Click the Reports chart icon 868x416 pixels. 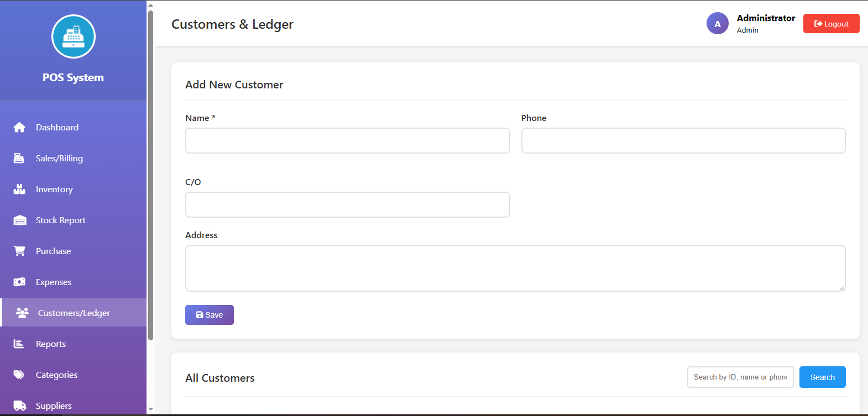point(19,344)
